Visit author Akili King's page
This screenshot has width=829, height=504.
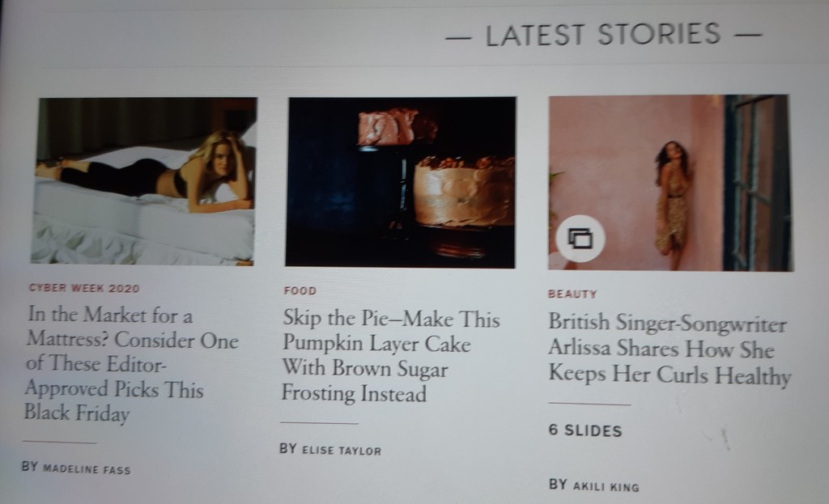click(x=606, y=486)
